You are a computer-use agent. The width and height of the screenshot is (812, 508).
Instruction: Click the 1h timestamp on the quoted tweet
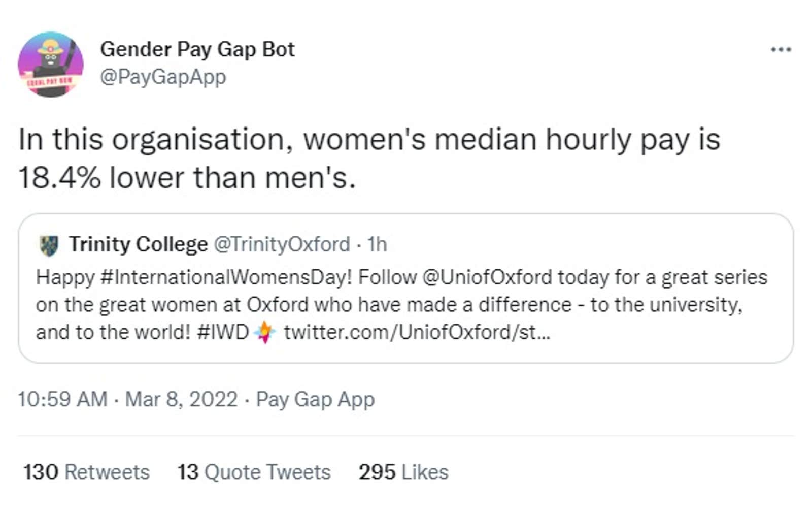[x=376, y=244]
